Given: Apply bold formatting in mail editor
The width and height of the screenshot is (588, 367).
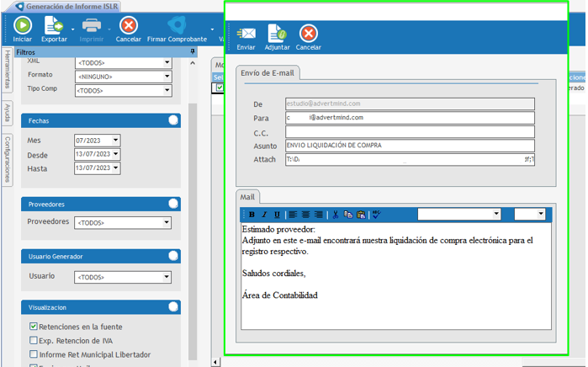Looking at the screenshot, I should coord(252,215).
